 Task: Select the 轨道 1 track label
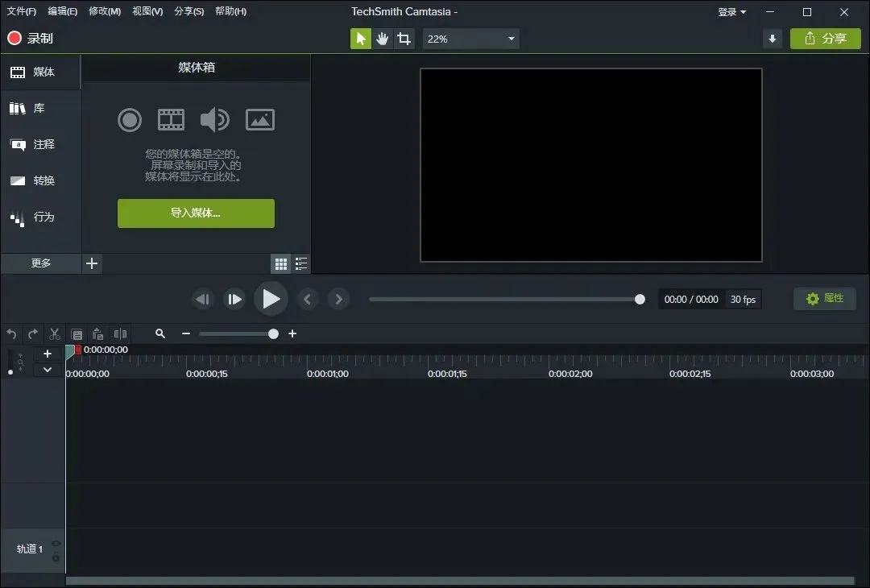pyautogui.click(x=30, y=549)
